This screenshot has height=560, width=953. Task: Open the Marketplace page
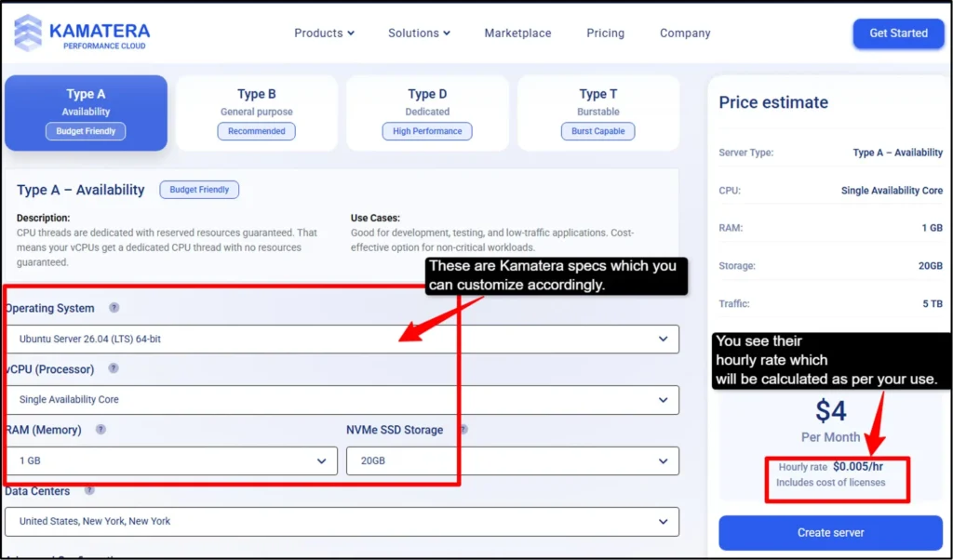click(517, 33)
